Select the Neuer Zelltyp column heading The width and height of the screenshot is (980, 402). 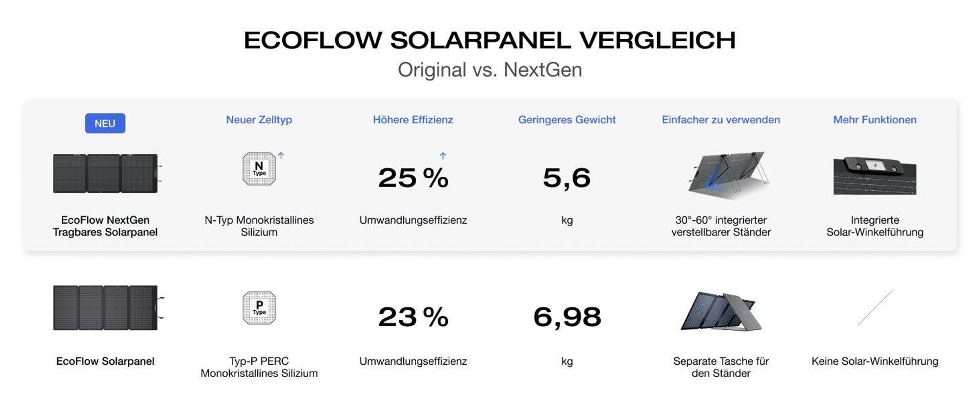click(x=259, y=119)
